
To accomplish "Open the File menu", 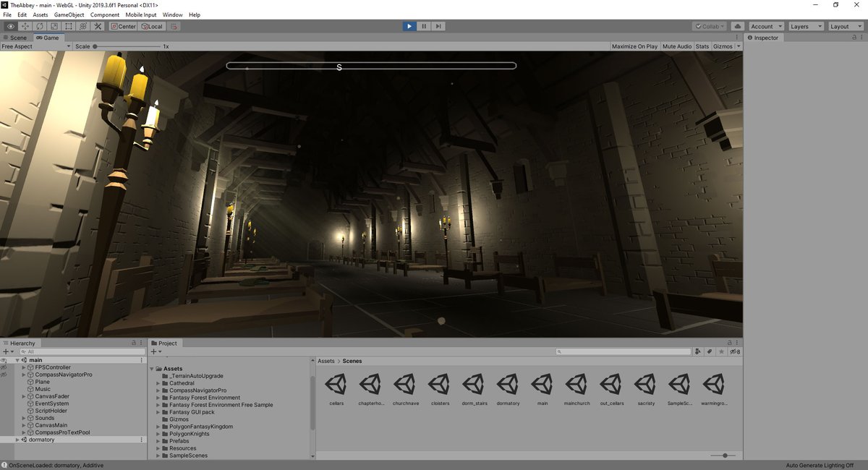I will click(8, 14).
